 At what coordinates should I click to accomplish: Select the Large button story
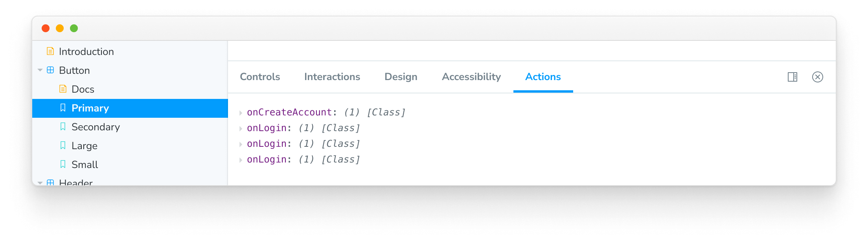[85, 146]
